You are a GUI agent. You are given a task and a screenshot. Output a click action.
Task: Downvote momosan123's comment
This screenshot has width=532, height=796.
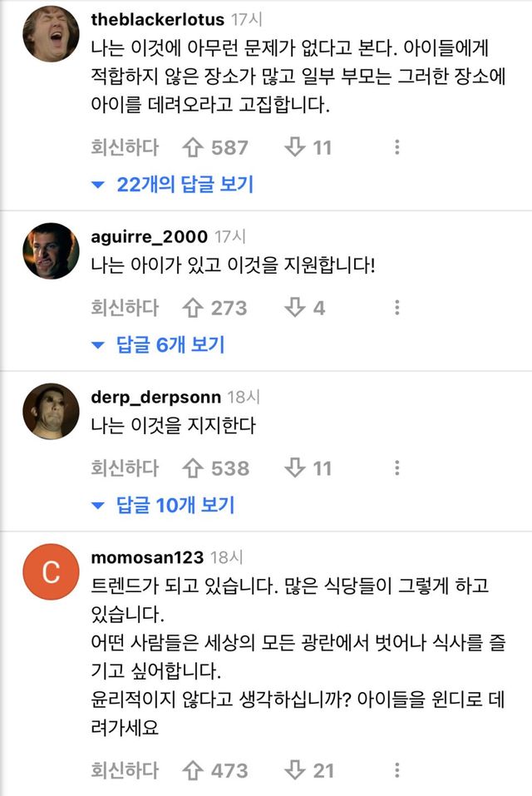(x=295, y=770)
